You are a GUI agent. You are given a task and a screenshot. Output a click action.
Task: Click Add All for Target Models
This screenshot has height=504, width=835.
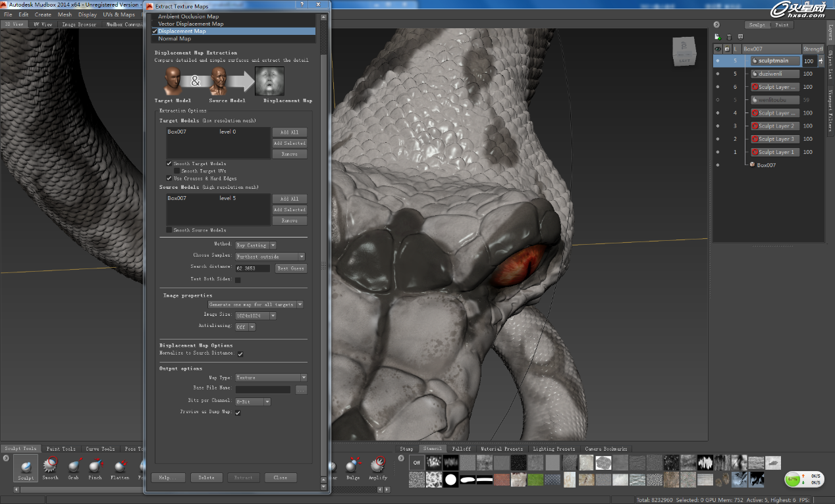pos(290,132)
